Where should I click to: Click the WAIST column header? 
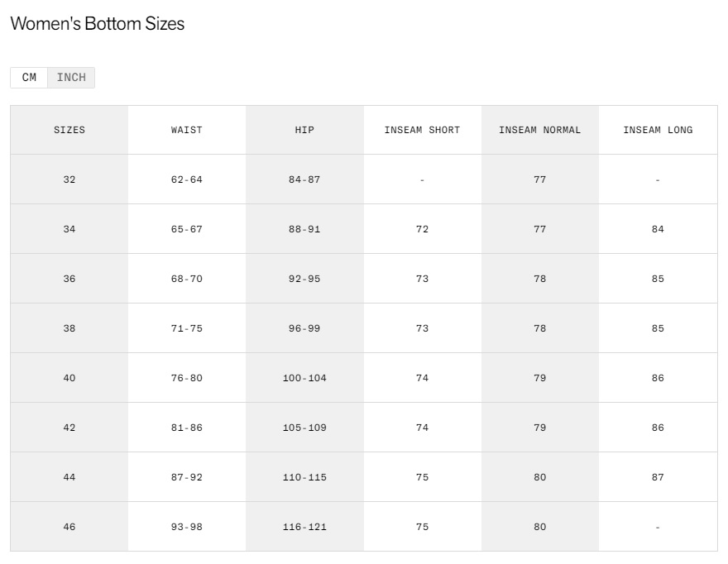[x=187, y=130]
